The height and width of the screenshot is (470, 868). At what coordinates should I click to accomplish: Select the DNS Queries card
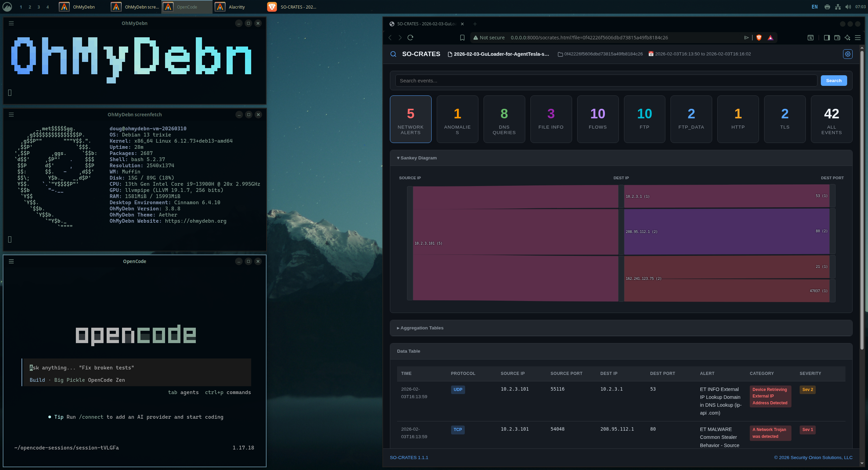[x=504, y=119]
